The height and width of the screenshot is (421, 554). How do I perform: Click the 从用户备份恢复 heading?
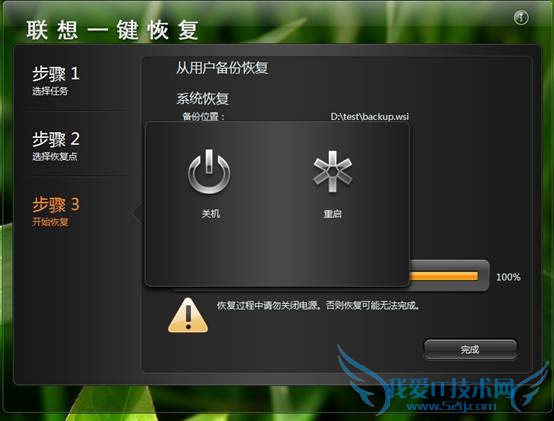(x=222, y=67)
